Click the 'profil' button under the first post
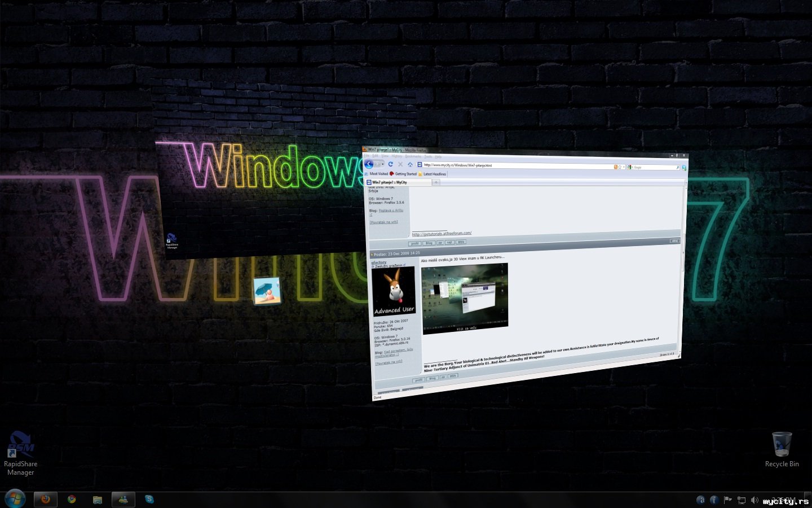The image size is (812, 508). point(414,243)
